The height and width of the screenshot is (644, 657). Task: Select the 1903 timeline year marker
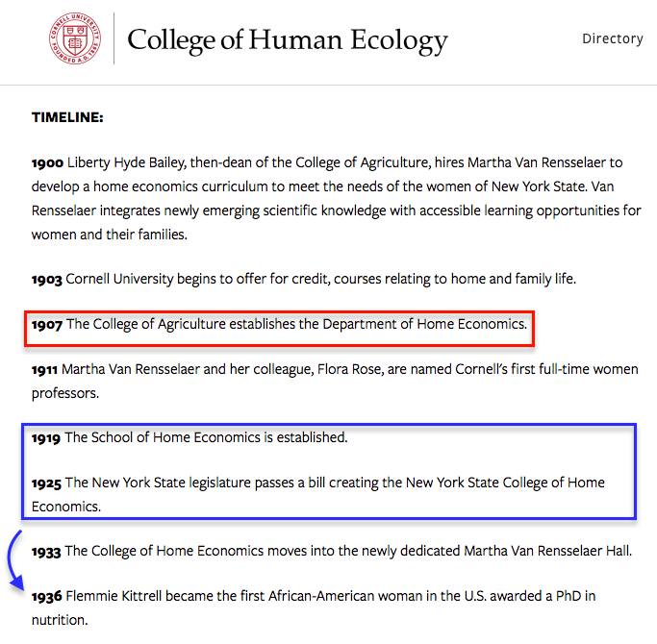tap(47, 279)
